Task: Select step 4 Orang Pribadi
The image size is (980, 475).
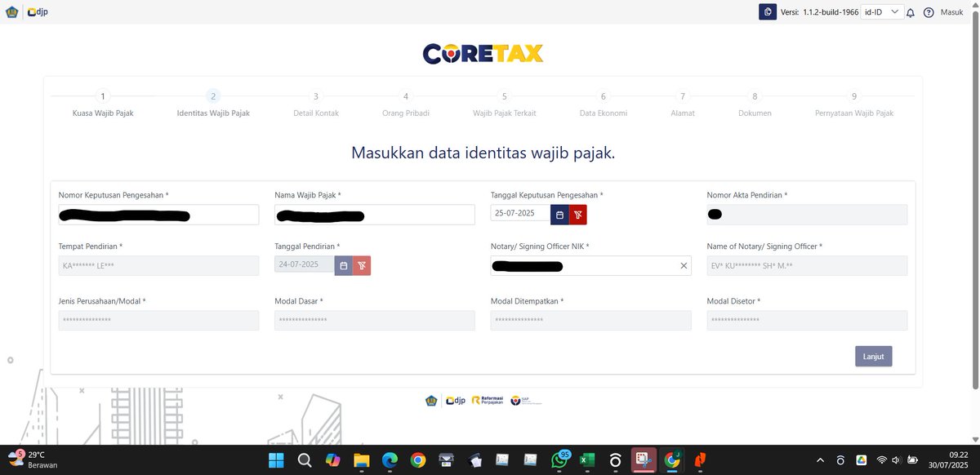Action: pyautogui.click(x=406, y=104)
